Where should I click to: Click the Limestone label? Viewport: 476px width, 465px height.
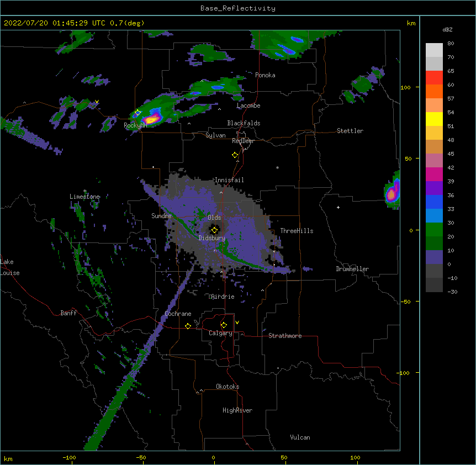coord(84,197)
